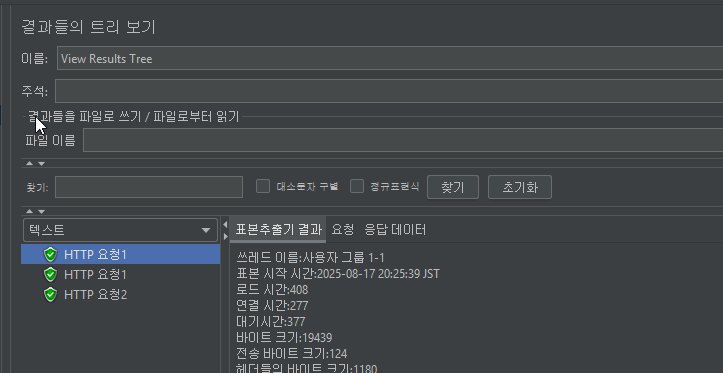723x373 pixels.
Task: Click the 대기시간:377 line
Action: (x=271, y=321)
